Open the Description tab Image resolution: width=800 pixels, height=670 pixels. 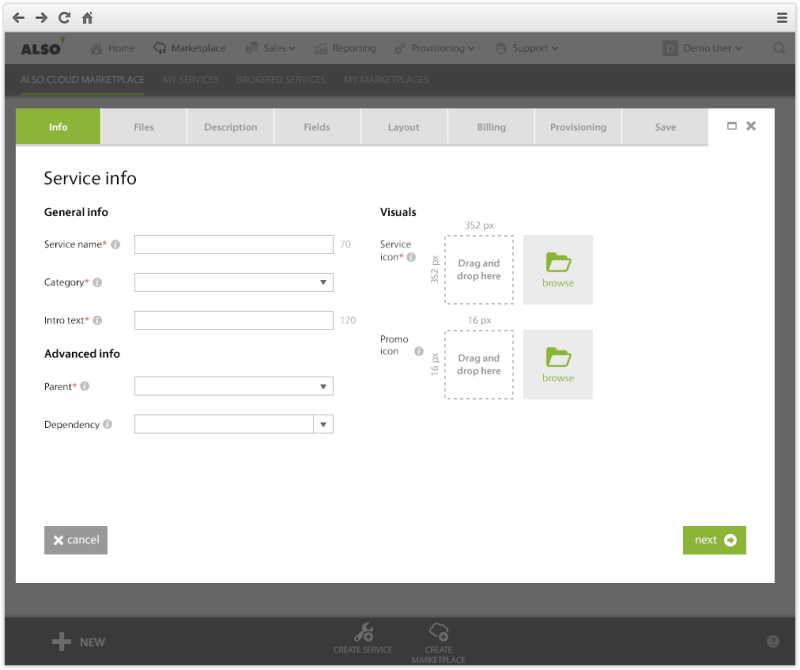click(230, 127)
